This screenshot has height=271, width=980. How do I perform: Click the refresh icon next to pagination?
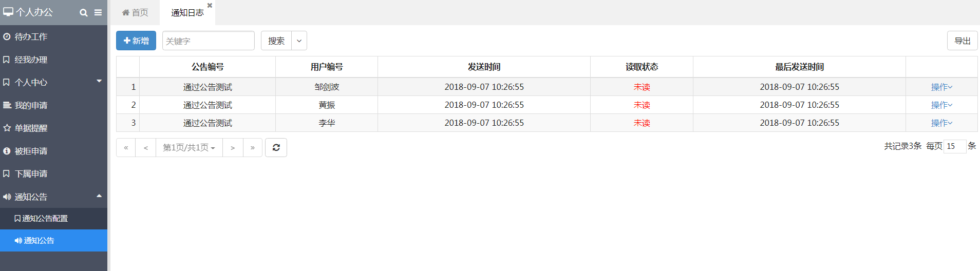[276, 148]
